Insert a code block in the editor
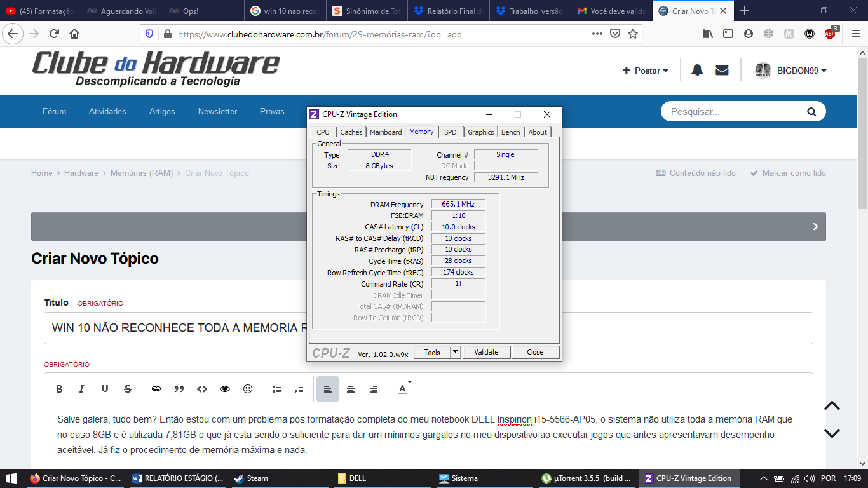The image size is (868, 488). 202,389
